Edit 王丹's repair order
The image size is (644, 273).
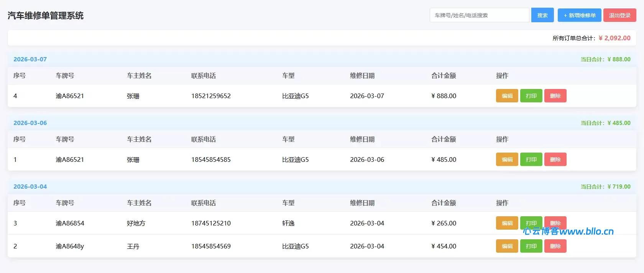point(507,246)
